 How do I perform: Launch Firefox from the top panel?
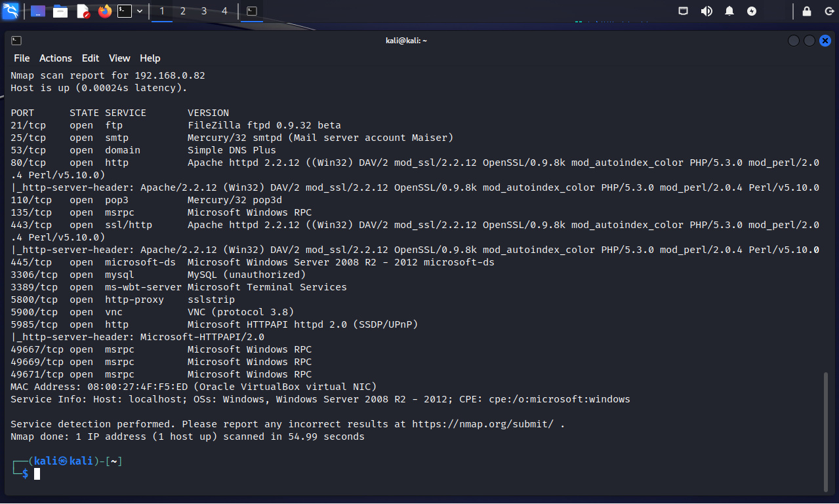(104, 11)
